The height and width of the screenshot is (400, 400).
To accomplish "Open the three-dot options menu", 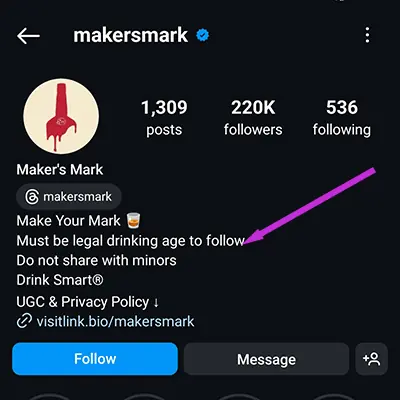I will click(x=367, y=35).
